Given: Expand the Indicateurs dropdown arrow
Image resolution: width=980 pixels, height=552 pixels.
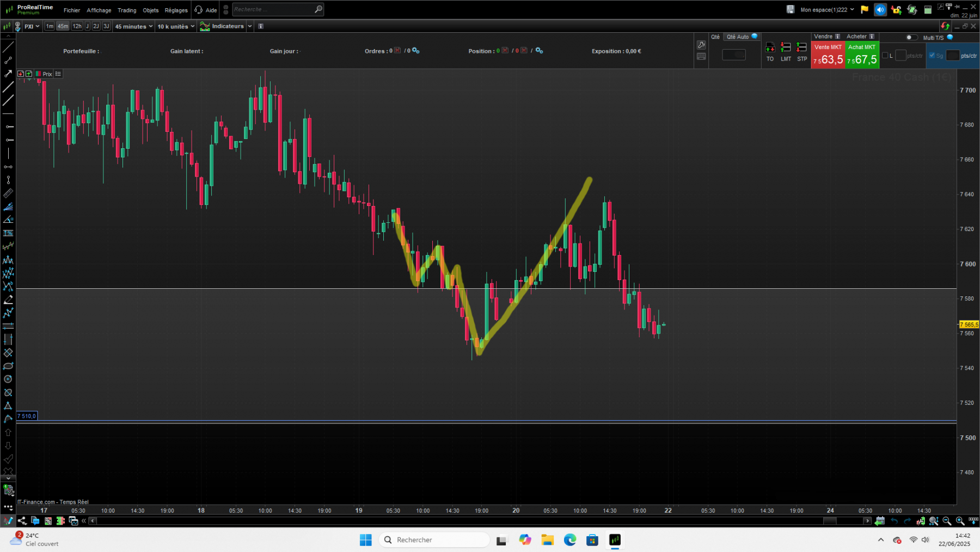Looking at the screenshot, I should [x=250, y=26].
